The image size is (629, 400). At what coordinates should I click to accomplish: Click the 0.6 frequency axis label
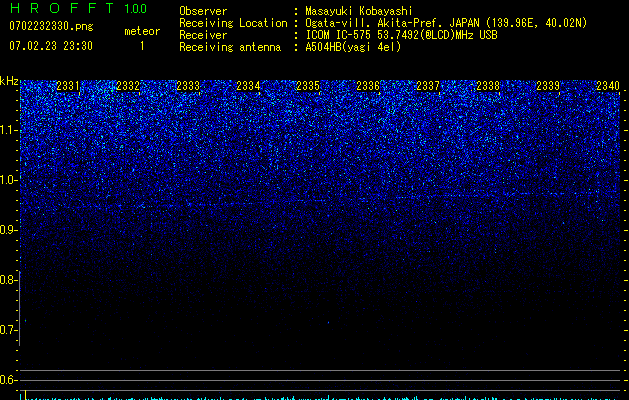coord(8,380)
